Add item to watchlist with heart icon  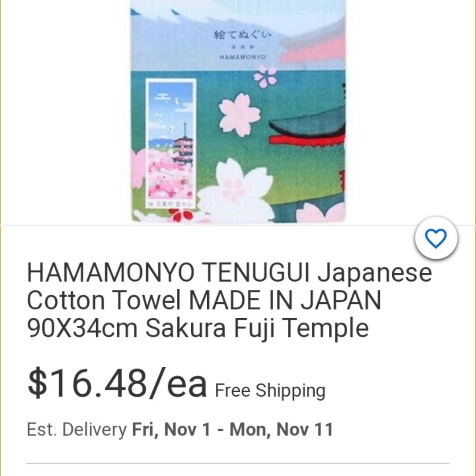point(436,238)
